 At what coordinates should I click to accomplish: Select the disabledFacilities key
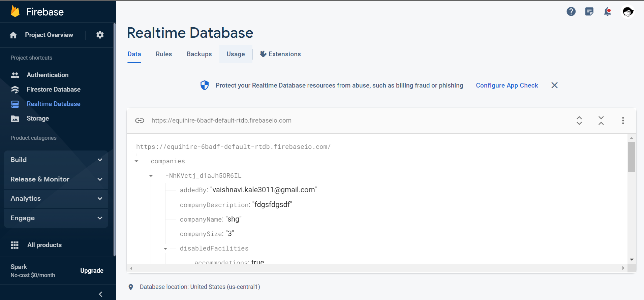214,248
